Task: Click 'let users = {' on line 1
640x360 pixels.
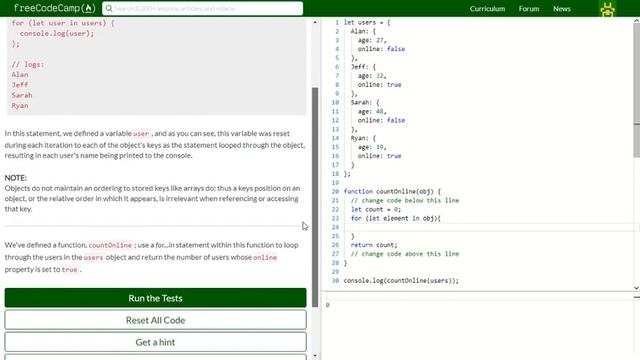Action: [x=367, y=22]
